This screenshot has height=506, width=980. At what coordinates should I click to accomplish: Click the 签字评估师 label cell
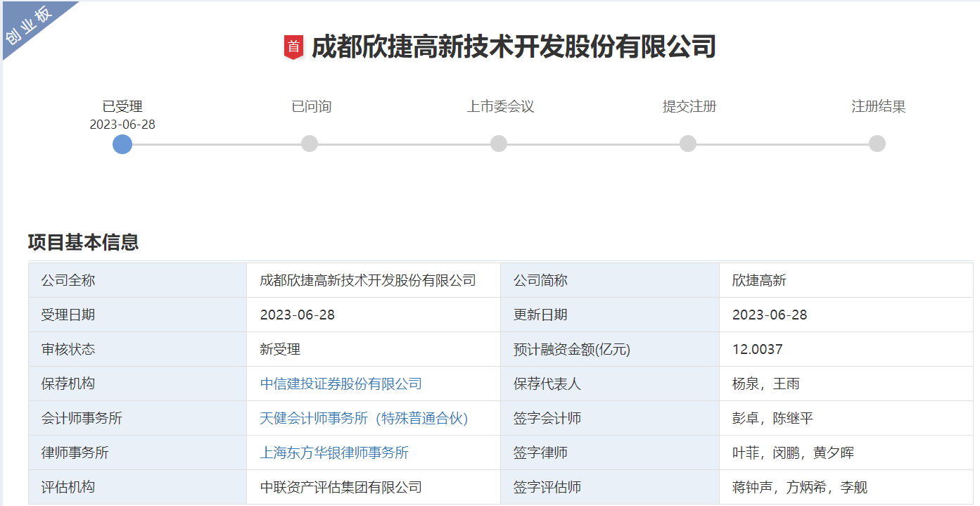(x=610, y=487)
